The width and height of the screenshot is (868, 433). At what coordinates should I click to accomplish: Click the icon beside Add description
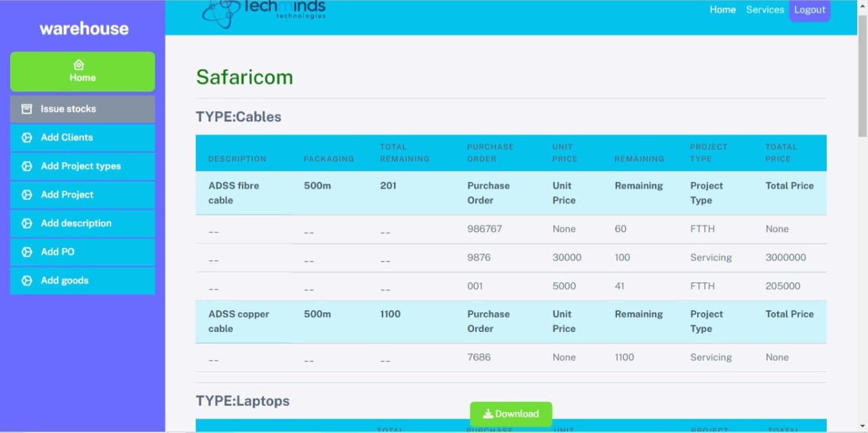pyautogui.click(x=27, y=223)
